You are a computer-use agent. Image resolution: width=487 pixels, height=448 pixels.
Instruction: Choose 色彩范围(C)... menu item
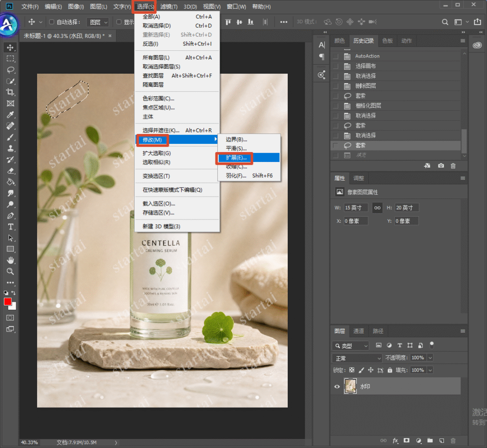point(177,99)
